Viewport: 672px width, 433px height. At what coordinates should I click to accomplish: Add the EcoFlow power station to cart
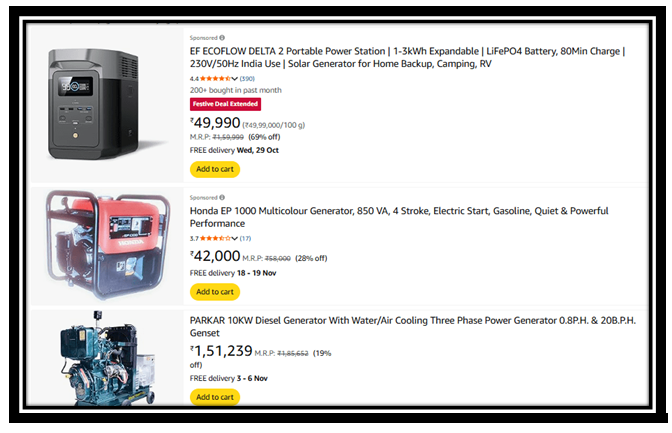(x=214, y=169)
